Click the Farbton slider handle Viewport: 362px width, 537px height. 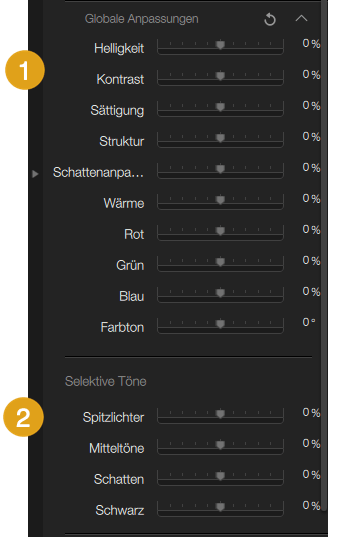(221, 323)
